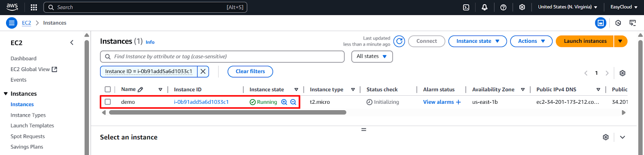644x155 pixels.
Task: Open the help question mark menu
Action: [x=503, y=7]
